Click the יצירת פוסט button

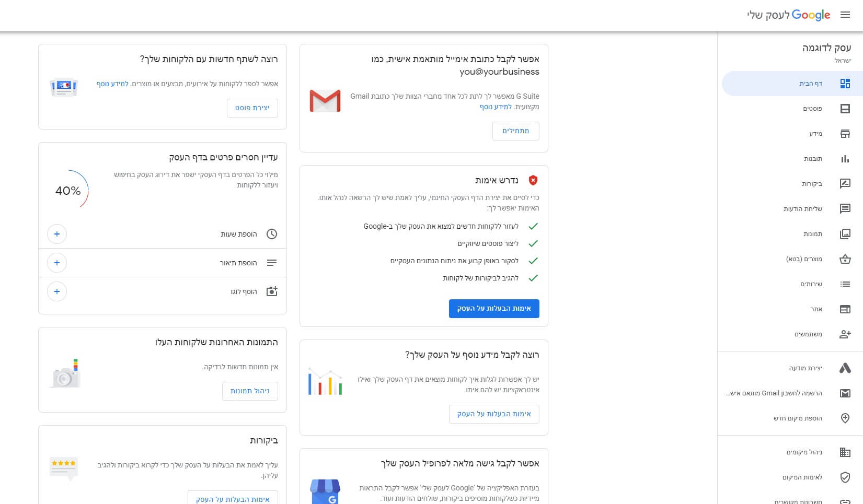[252, 108]
